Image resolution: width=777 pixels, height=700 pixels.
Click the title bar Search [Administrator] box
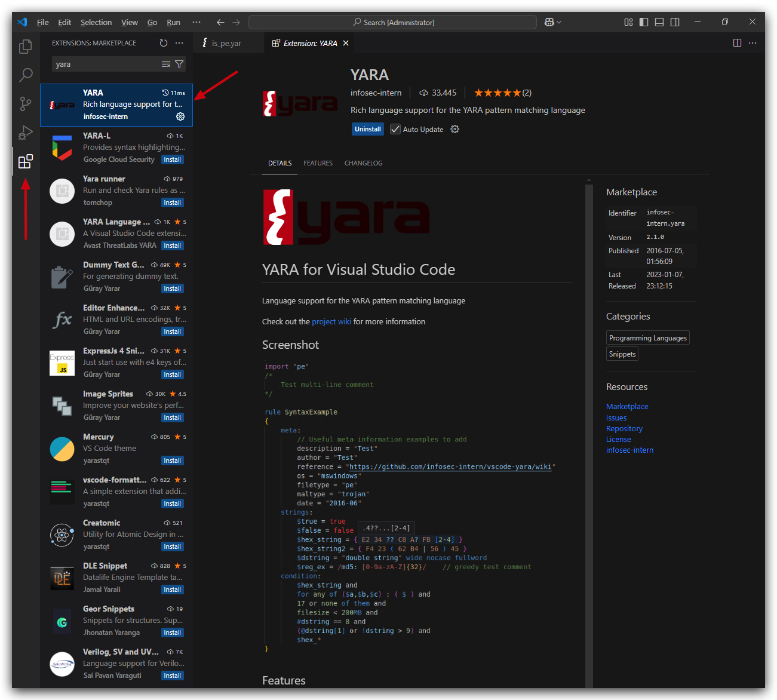392,22
